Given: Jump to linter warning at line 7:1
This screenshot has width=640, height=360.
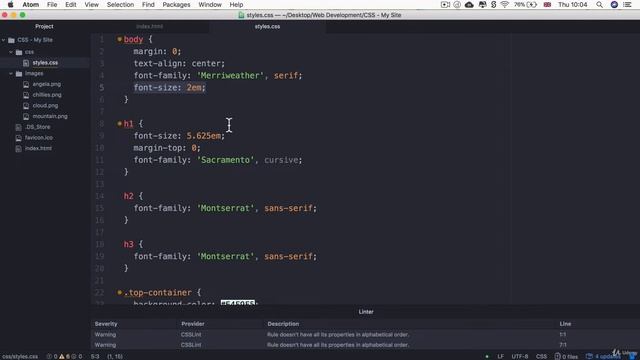Looking at the screenshot, I should coord(562,345).
